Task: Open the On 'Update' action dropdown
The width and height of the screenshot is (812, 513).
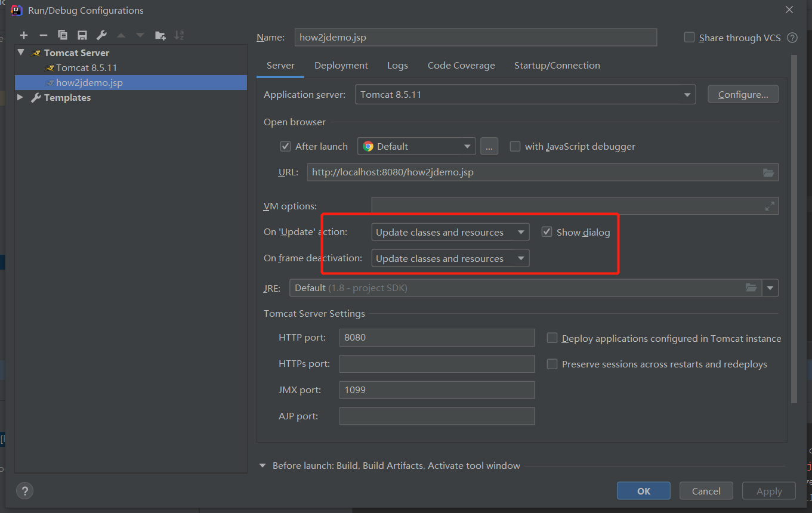Action: coord(450,232)
